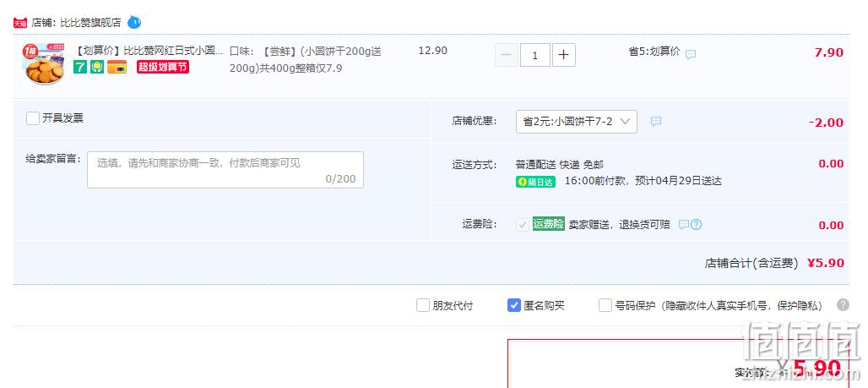
Task: Click the orange credit card icon
Action: [x=117, y=67]
